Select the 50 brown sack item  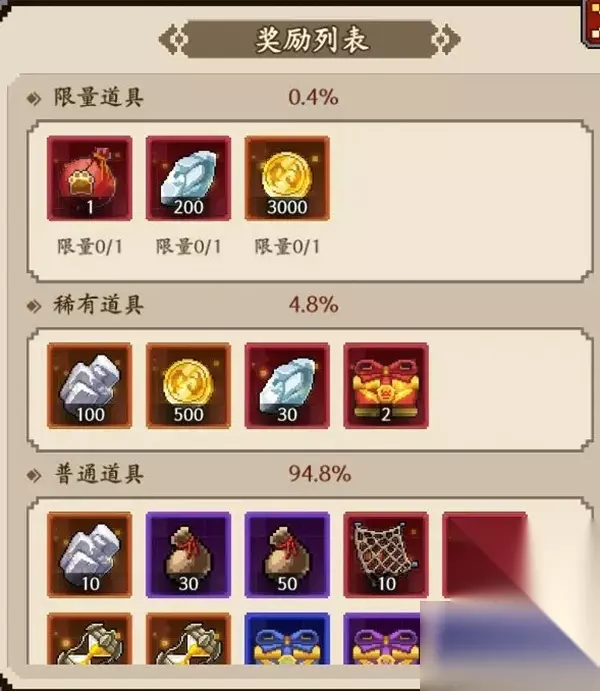click(x=287, y=555)
